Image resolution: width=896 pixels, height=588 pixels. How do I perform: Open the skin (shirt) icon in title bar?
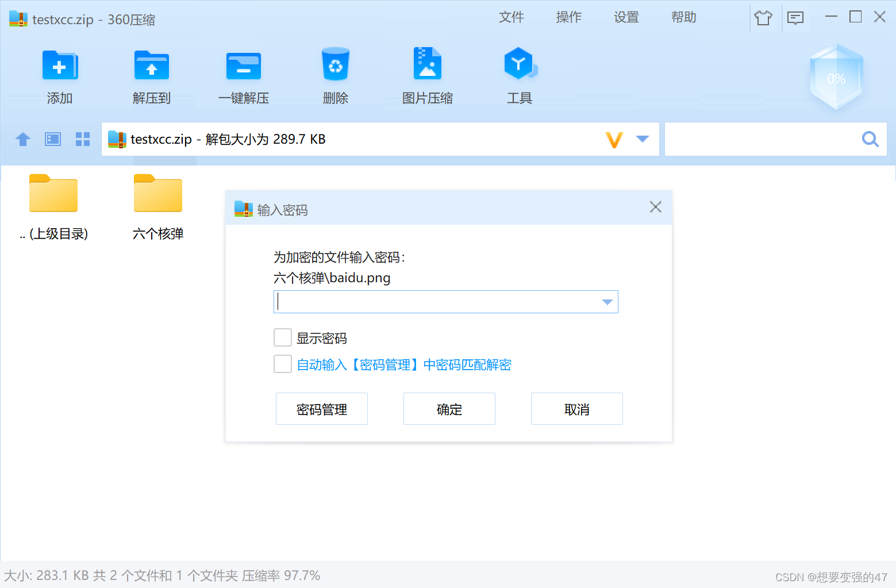(763, 18)
